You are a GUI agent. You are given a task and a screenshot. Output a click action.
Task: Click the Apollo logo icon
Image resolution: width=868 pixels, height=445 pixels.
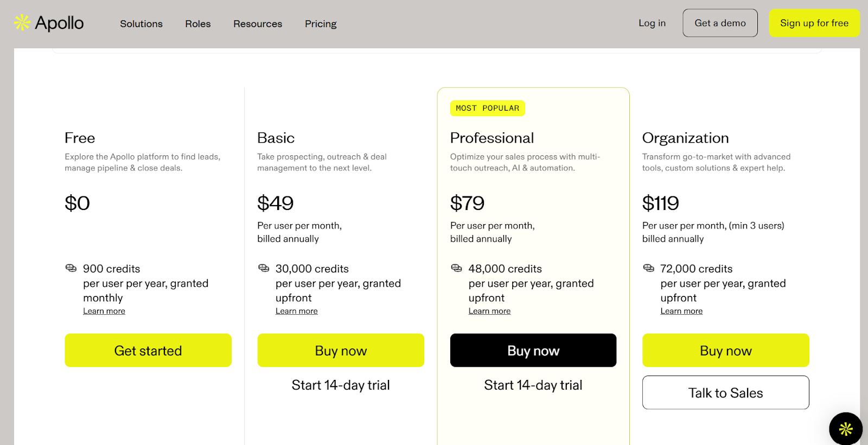22,23
